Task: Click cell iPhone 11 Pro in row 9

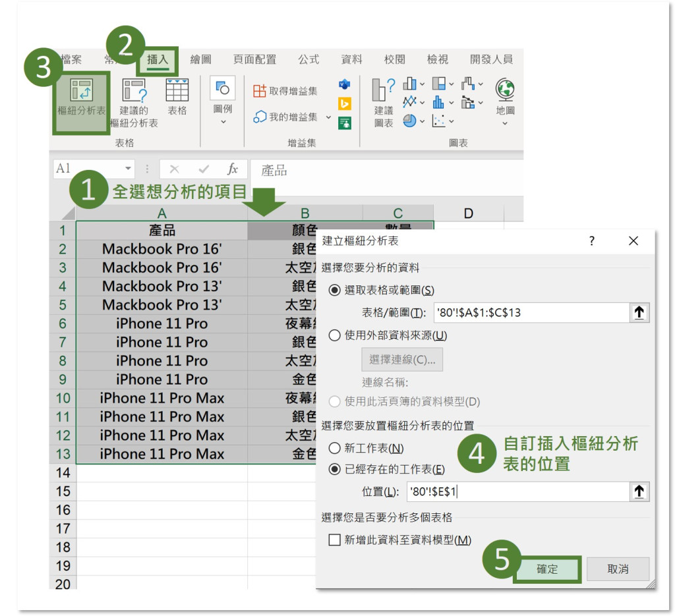Action: click(162, 379)
